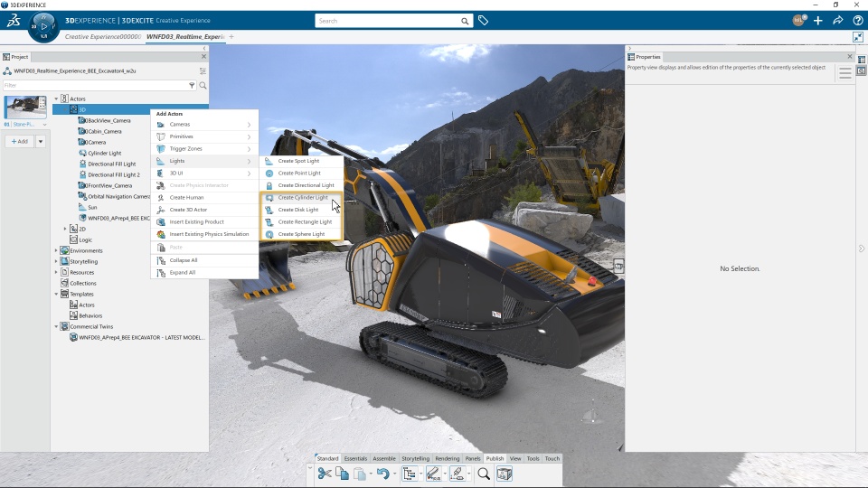The image size is (868, 488).
Task: Expand the Environments node
Action: coord(56,250)
